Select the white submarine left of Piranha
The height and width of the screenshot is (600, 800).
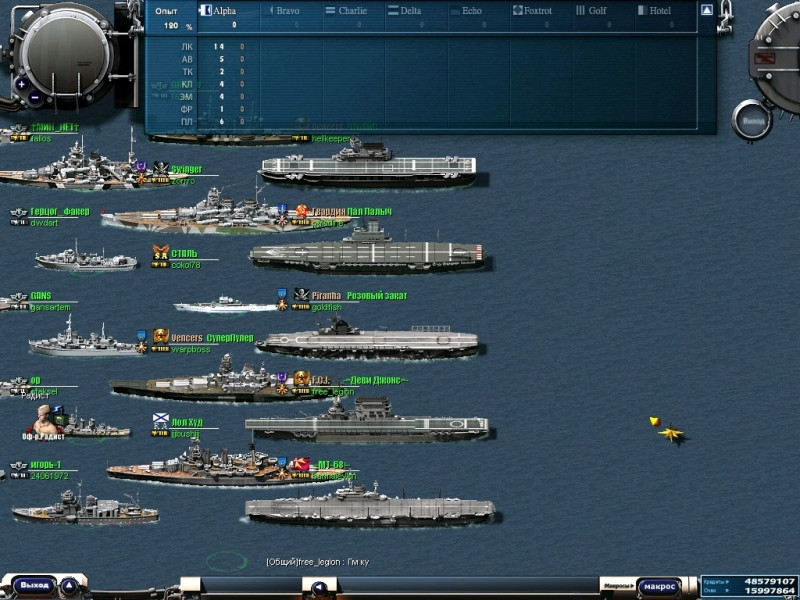[224, 305]
